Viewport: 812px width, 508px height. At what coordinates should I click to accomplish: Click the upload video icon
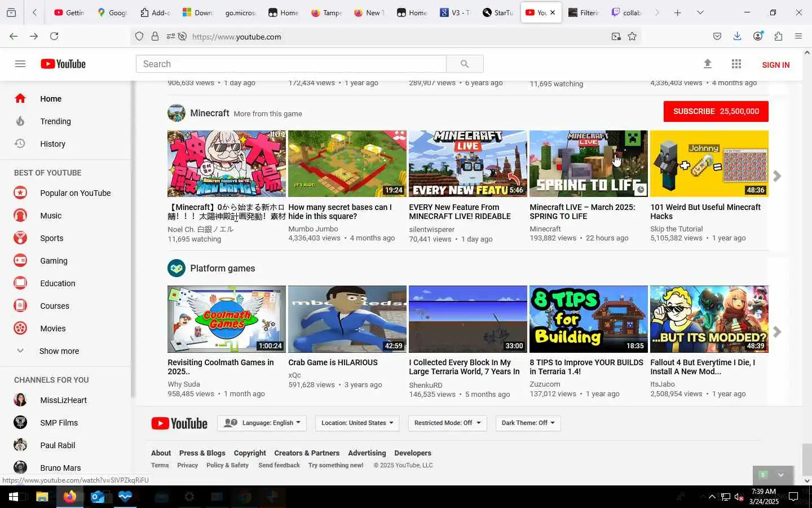click(x=708, y=64)
